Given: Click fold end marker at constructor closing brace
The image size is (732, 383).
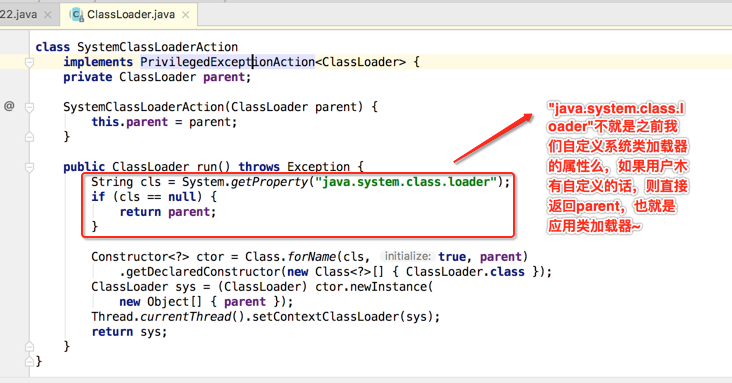Looking at the screenshot, I should point(29,137).
